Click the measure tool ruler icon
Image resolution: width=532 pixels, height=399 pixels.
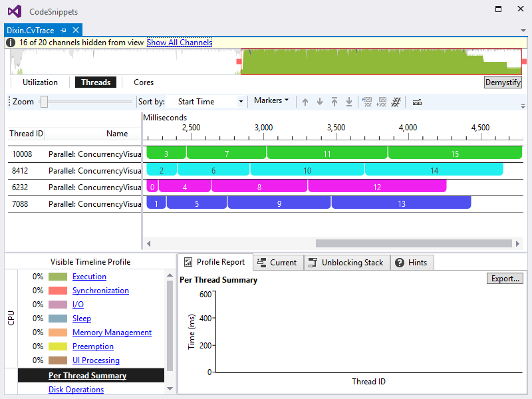pos(417,102)
